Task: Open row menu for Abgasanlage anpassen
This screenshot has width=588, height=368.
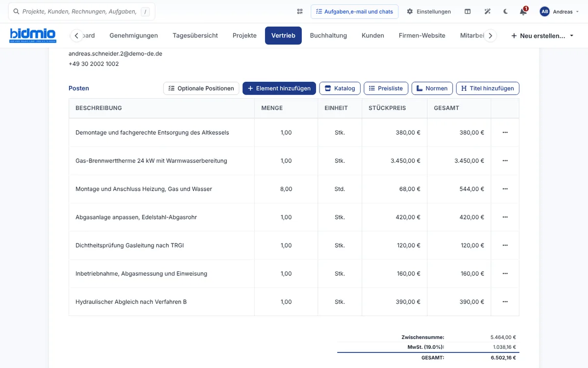Action: pyautogui.click(x=505, y=217)
